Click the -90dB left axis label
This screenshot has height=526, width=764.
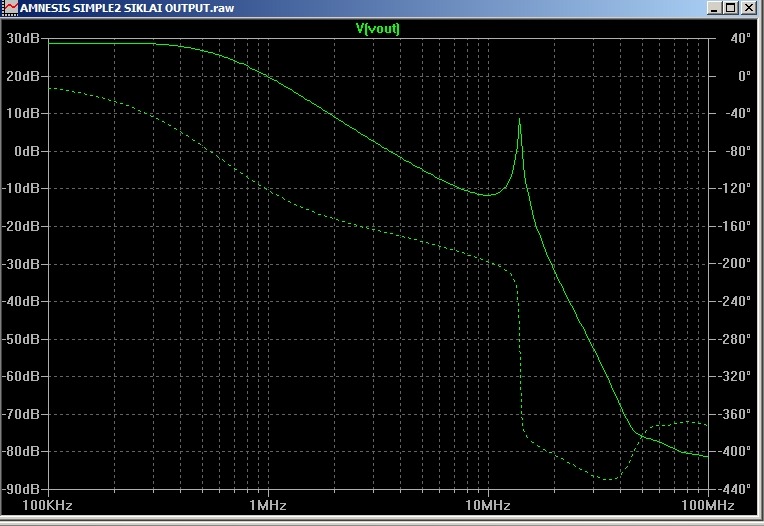tap(20, 488)
